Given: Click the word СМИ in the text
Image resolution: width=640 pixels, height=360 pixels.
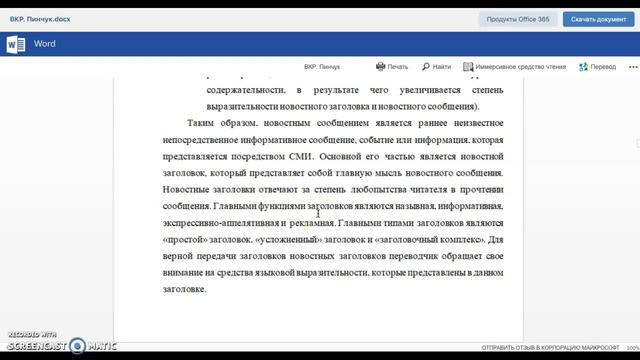Looking at the screenshot, I should (x=301, y=156).
